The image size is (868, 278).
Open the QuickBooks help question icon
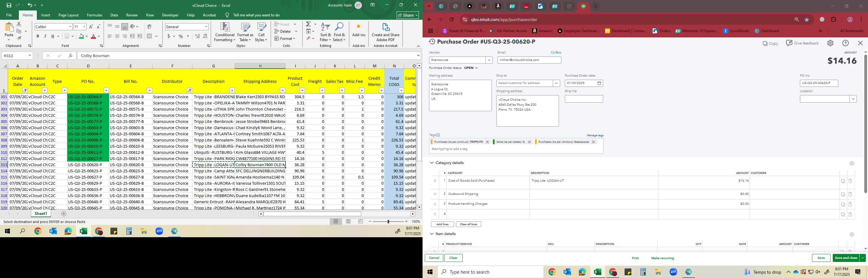[x=845, y=43]
